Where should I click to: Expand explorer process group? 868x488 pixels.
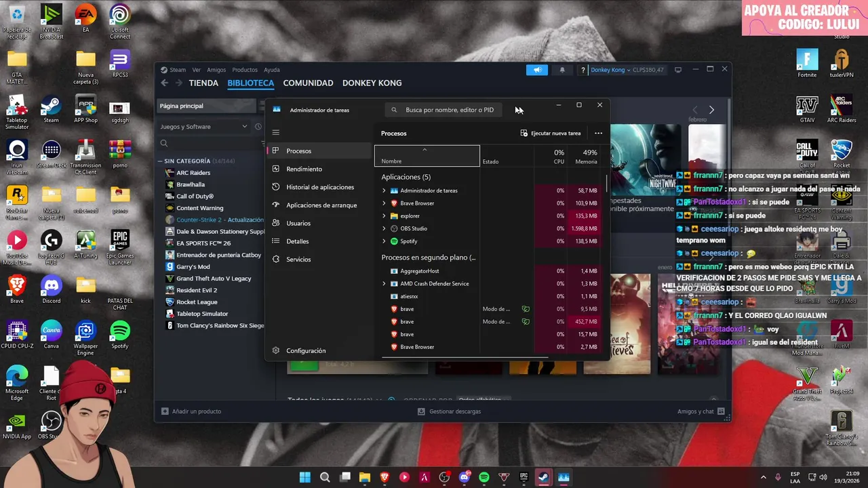pyautogui.click(x=384, y=216)
